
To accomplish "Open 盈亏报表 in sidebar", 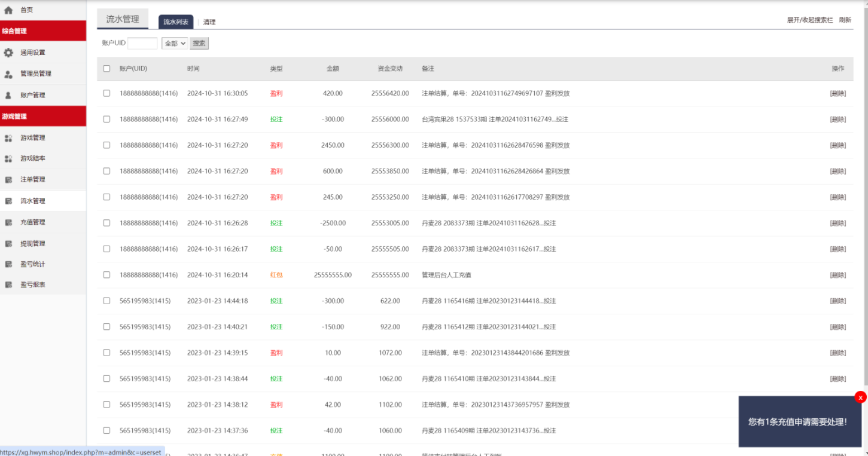I will 33,285.
